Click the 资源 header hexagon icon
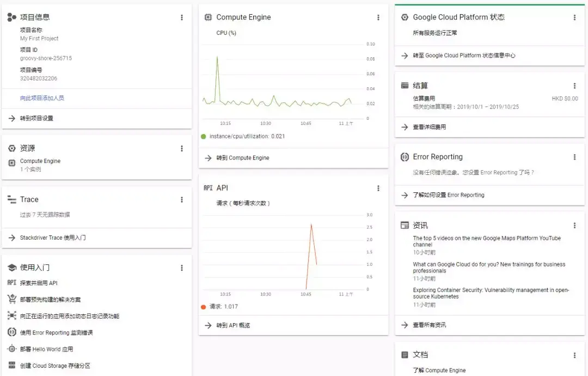The height and width of the screenshot is (376, 588). pos(11,148)
